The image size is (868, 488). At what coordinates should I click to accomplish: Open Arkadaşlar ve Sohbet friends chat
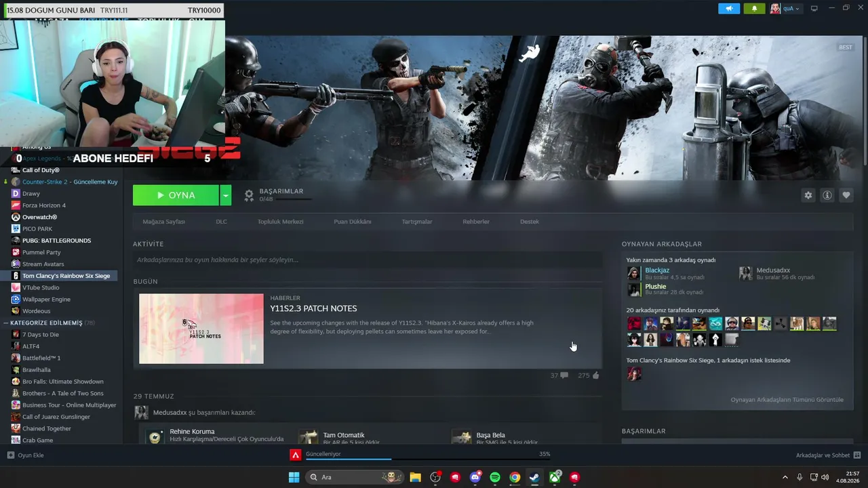[x=828, y=455]
